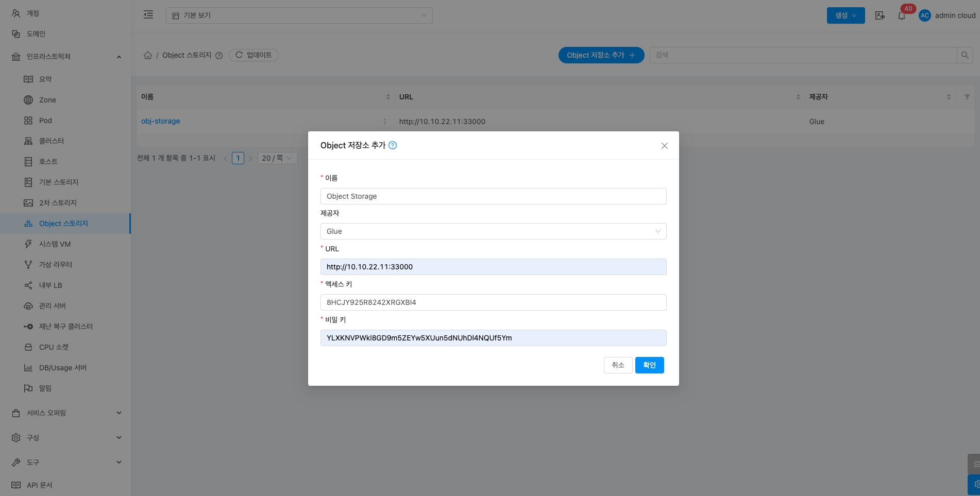The height and width of the screenshot is (496, 980).
Task: Click the help icon in dialog title
Action: 393,145
